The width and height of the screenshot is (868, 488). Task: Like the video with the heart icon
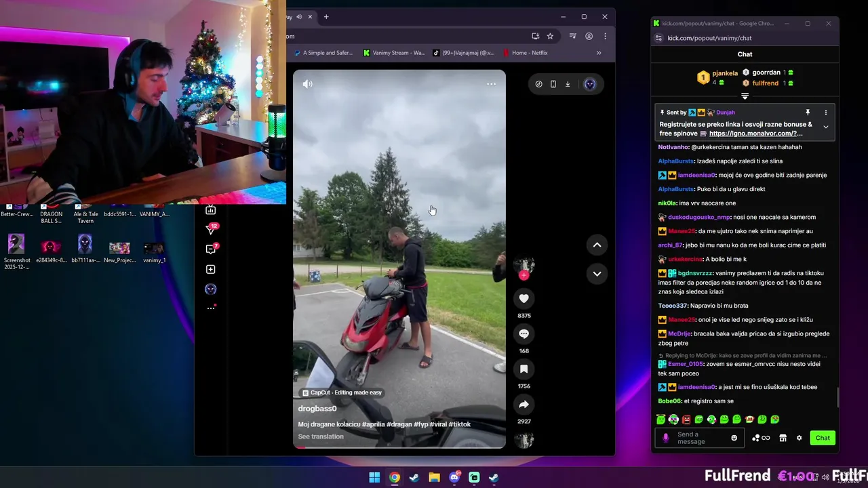524,298
